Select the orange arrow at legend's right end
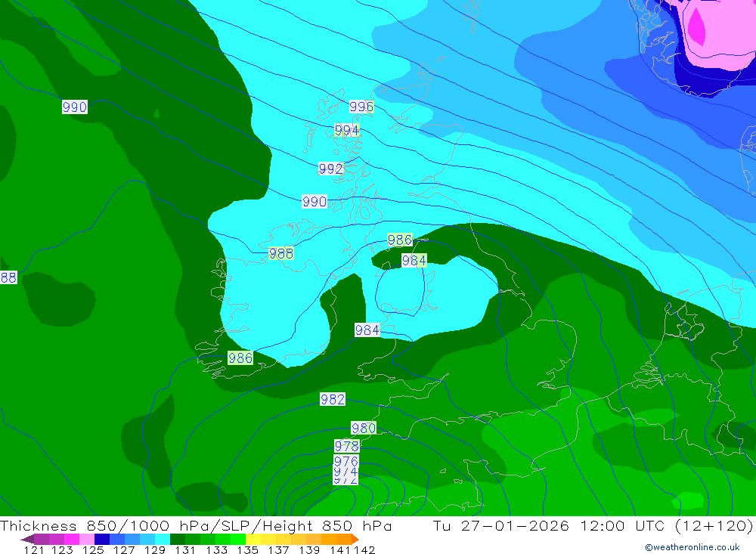The height and width of the screenshot is (554, 756). pyautogui.click(x=355, y=539)
